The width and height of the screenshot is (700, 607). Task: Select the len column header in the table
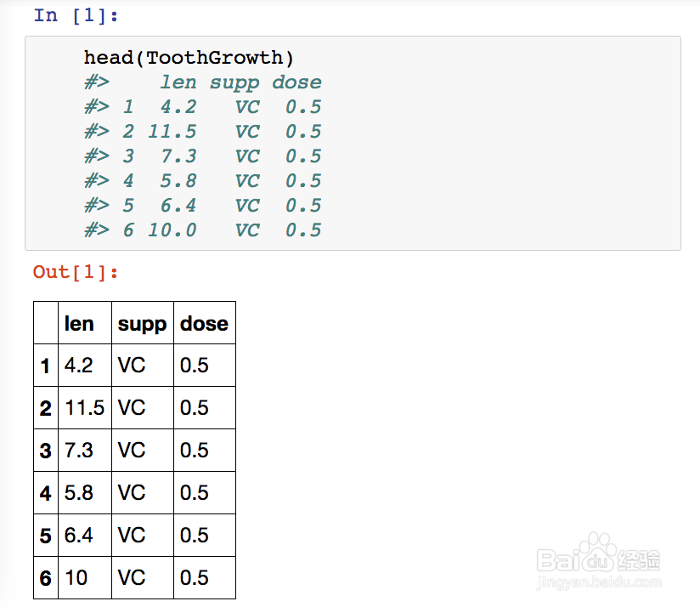pos(79,324)
